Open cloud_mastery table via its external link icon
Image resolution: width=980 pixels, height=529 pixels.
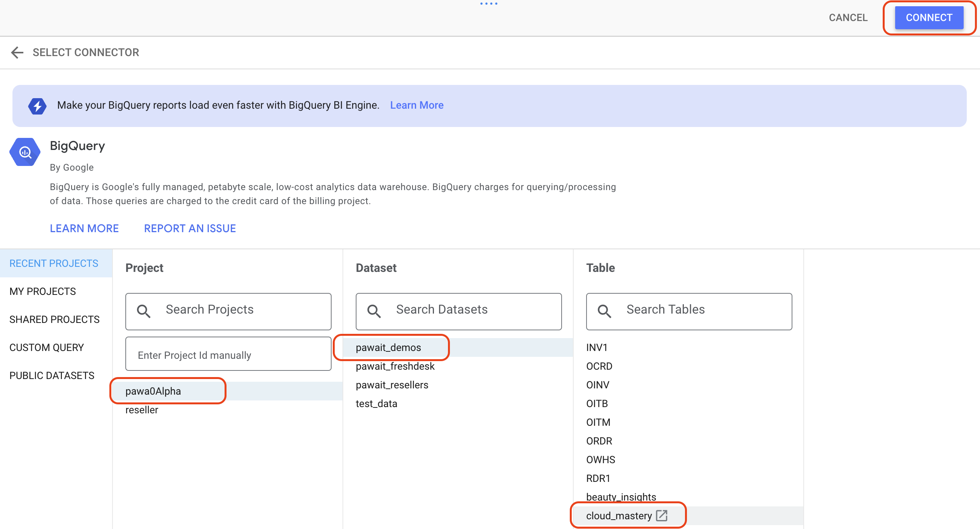coord(661,515)
